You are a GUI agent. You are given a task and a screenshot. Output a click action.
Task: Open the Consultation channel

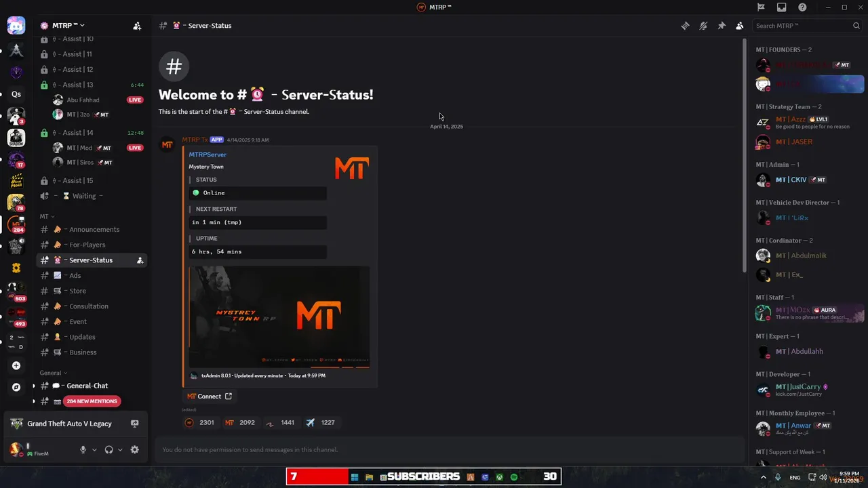92,306
